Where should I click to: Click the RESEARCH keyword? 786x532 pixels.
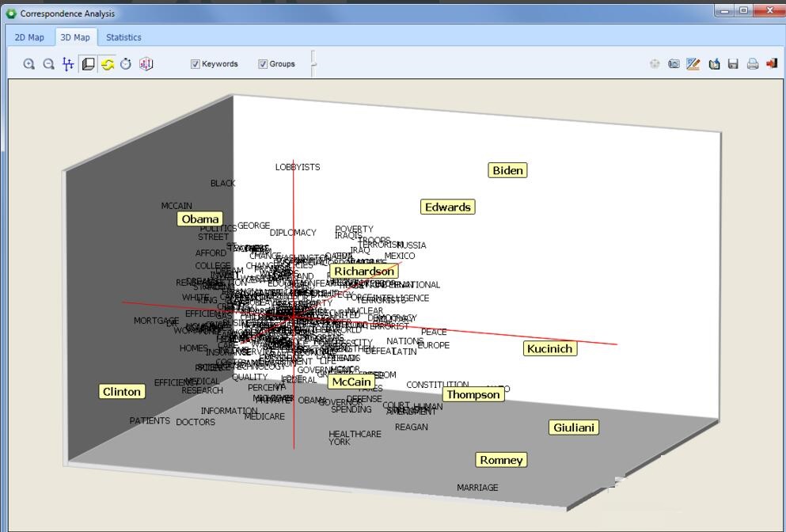coord(202,390)
